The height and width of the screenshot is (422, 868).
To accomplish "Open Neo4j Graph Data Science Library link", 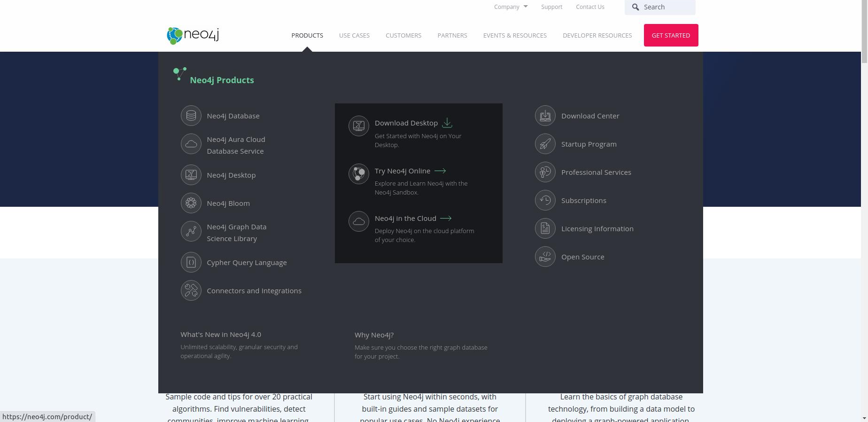I will click(236, 233).
